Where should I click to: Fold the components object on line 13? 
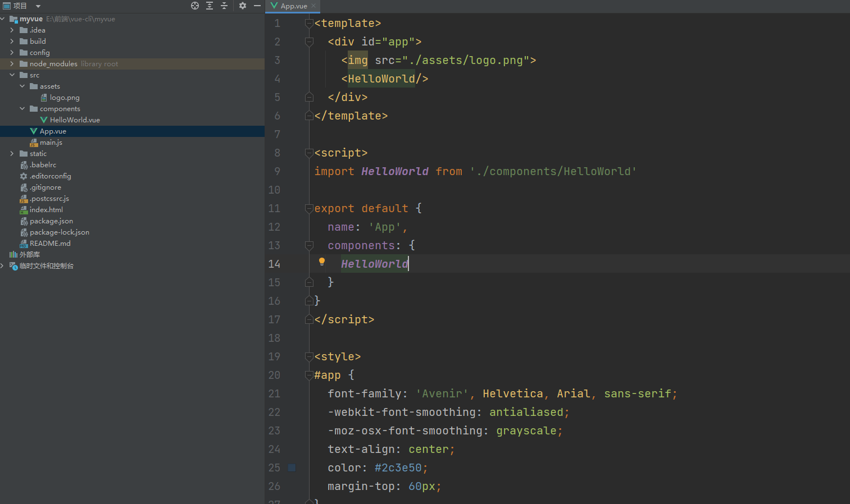coord(309,245)
